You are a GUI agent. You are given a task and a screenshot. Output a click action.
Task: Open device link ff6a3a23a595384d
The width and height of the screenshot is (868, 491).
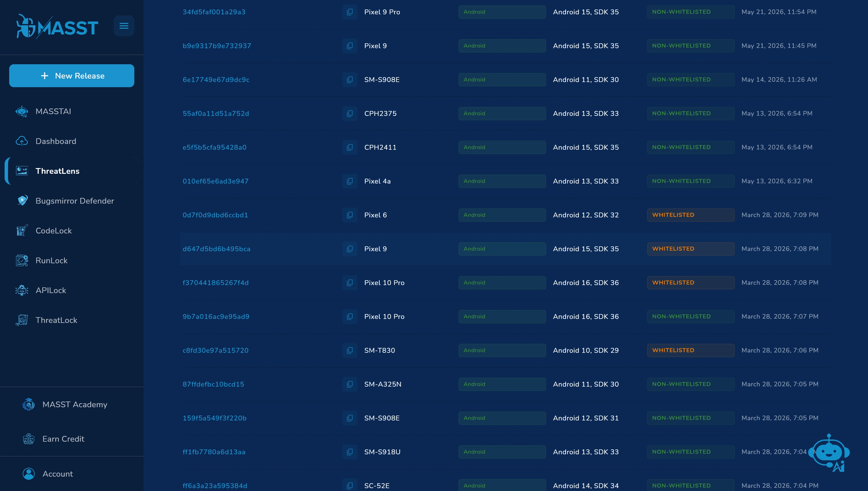pos(215,486)
